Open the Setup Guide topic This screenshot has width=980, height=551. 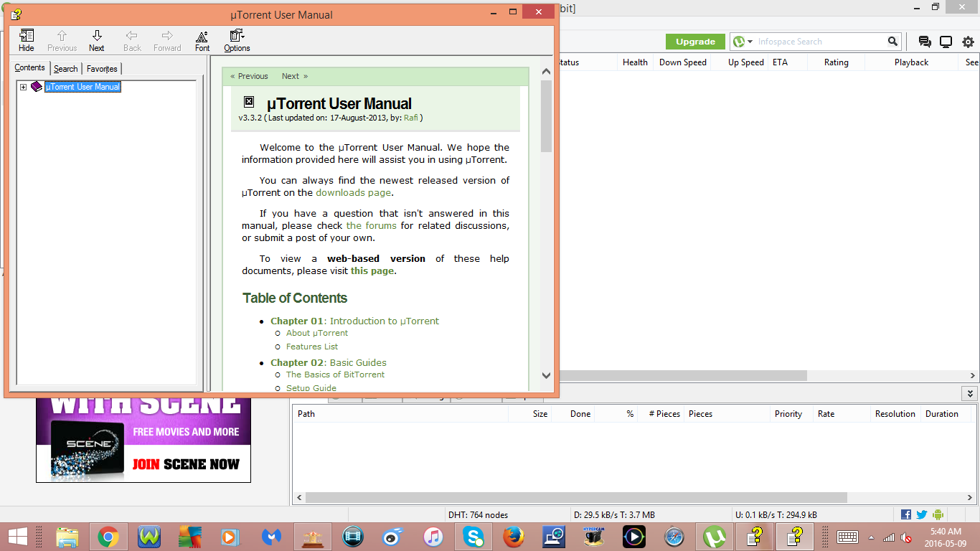point(311,387)
